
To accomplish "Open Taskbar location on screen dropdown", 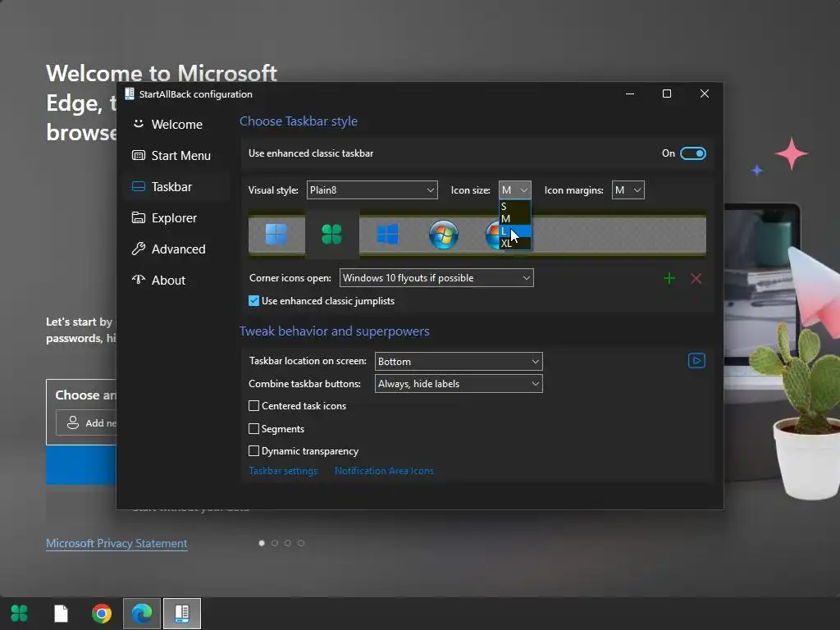I will (459, 362).
